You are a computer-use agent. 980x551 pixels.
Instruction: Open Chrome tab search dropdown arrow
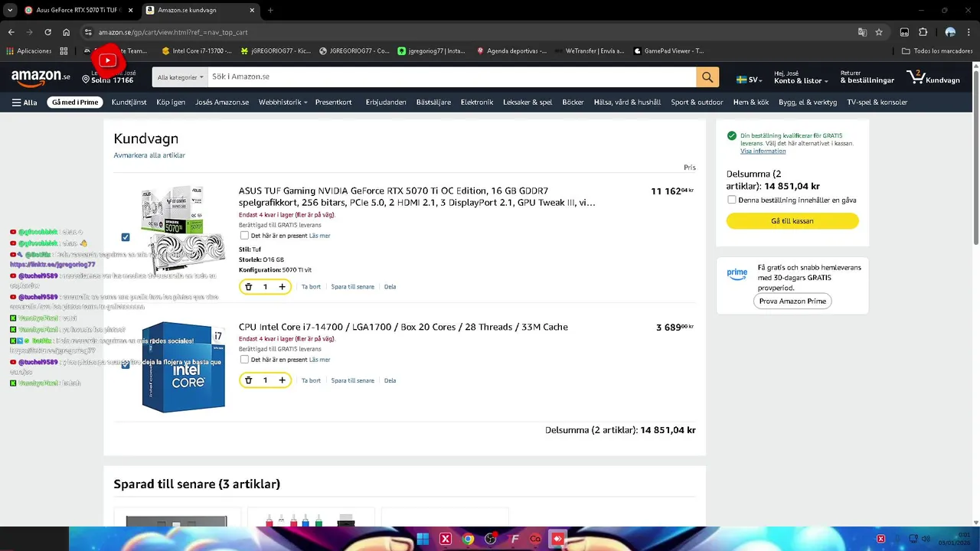point(10,10)
